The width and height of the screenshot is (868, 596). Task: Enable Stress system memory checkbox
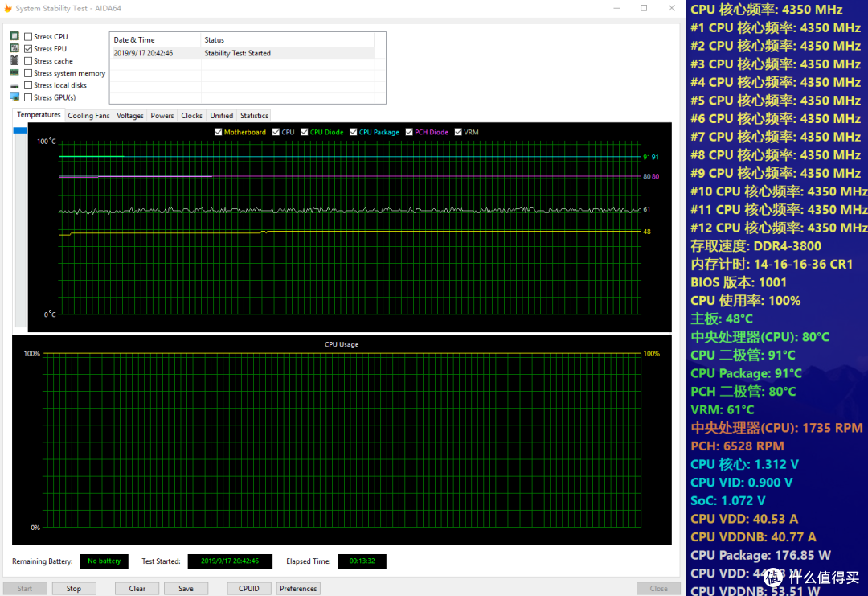tap(28, 73)
